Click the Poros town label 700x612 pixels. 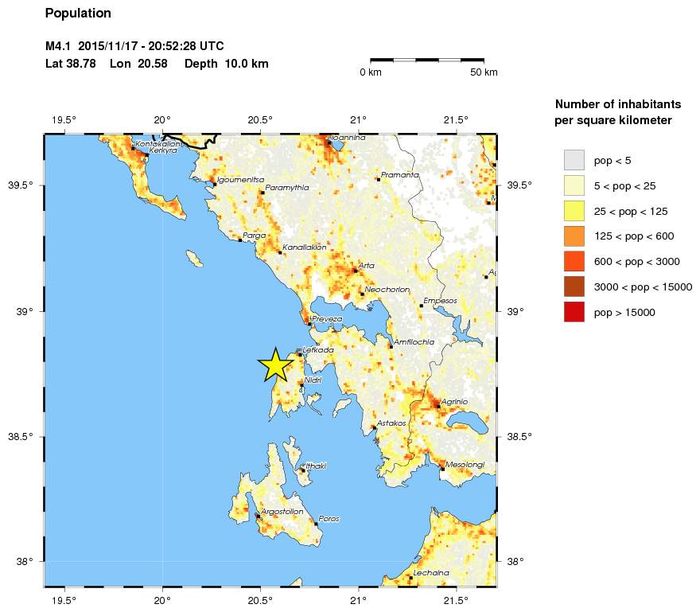(x=329, y=519)
